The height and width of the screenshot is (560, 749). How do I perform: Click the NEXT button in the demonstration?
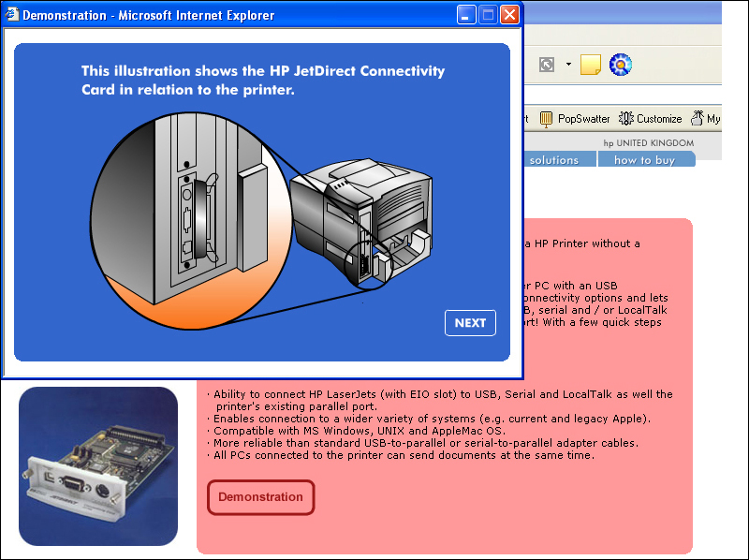[x=470, y=323]
